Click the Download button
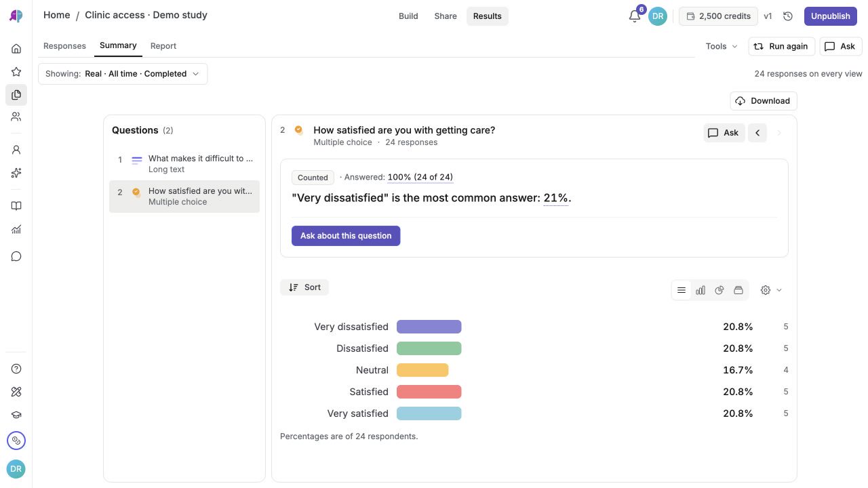868x488 pixels. coord(764,101)
